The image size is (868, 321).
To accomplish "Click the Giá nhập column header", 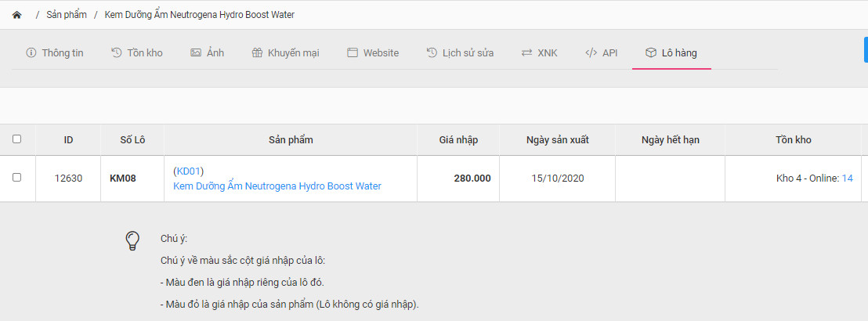I will (x=458, y=140).
